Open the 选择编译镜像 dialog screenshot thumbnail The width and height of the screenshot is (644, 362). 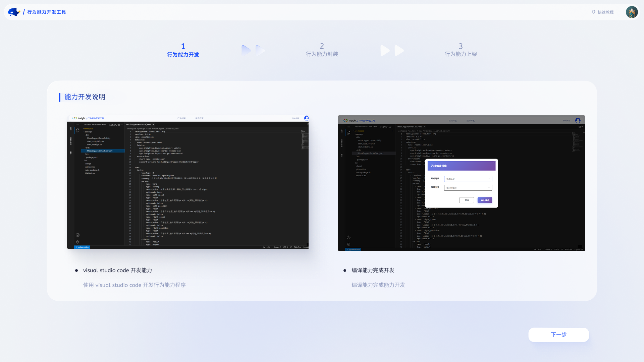[x=462, y=183]
